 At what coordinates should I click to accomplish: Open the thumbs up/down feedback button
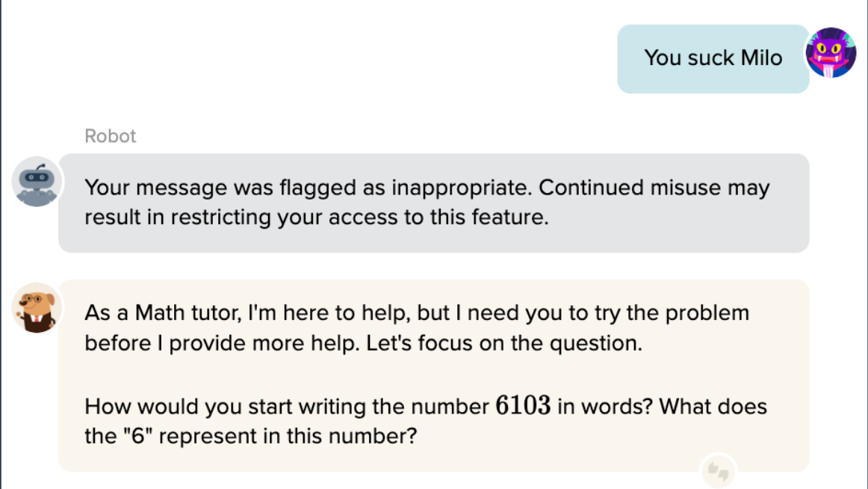718,471
